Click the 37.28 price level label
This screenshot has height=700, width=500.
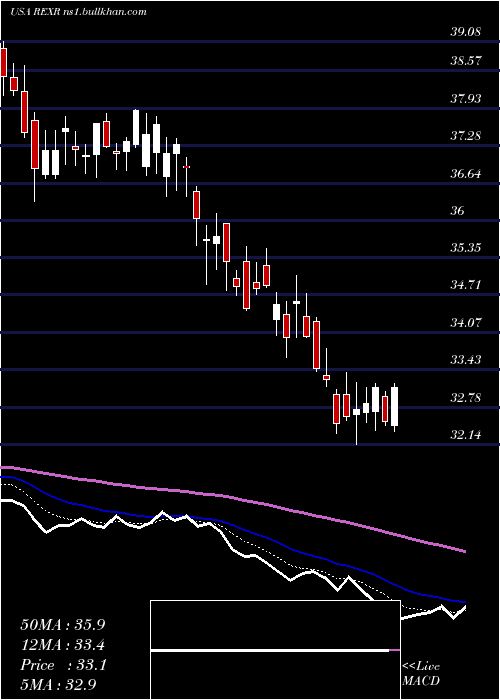pyautogui.click(x=466, y=135)
